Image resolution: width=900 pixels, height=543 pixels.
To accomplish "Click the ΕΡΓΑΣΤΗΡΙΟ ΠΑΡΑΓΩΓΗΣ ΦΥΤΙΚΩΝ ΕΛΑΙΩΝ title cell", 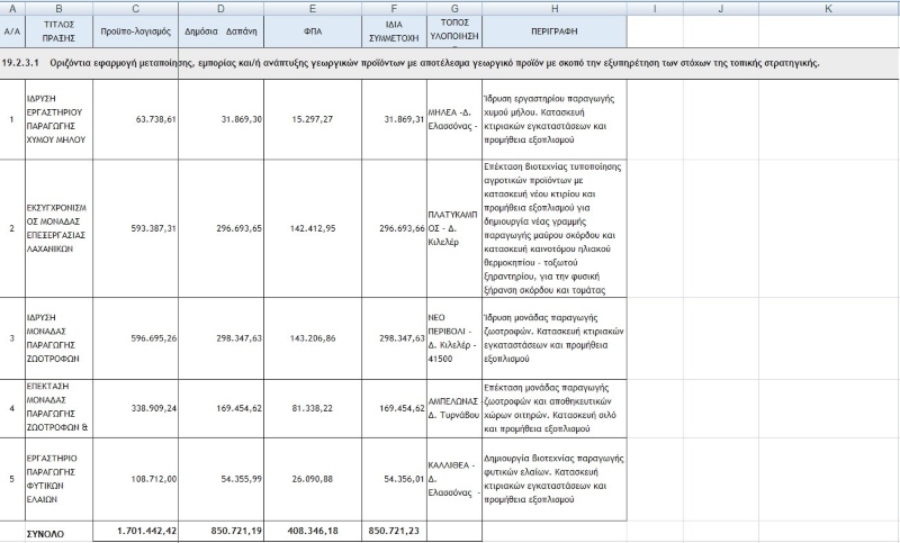I will coord(56,479).
